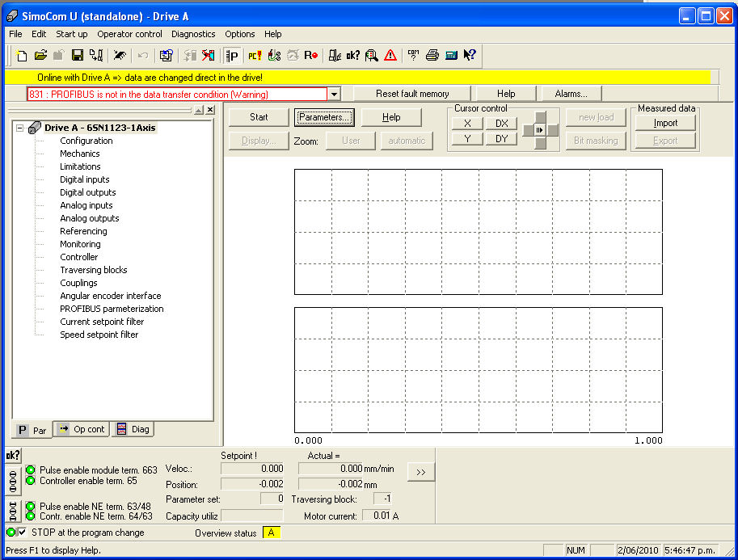
Task: Open the Options menu
Action: click(239, 34)
